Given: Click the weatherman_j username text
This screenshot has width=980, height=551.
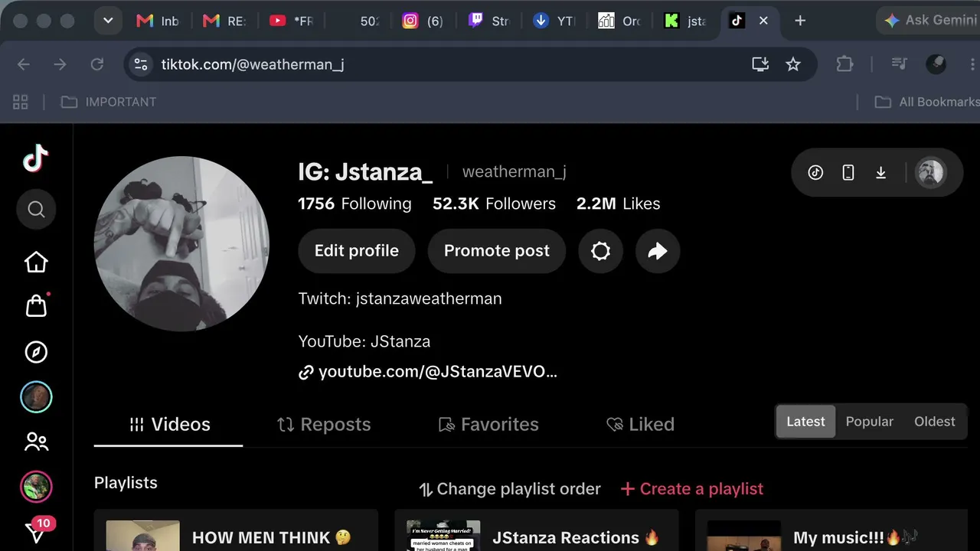Looking at the screenshot, I should click(514, 172).
